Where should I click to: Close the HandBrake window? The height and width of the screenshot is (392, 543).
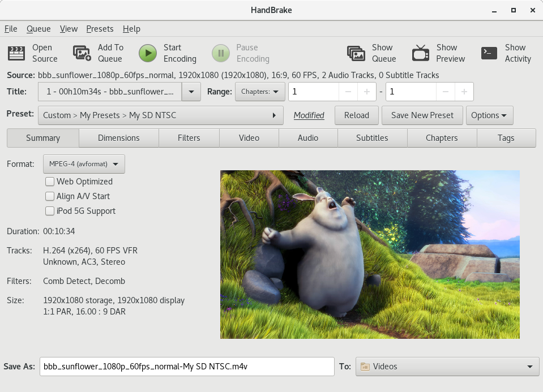(x=533, y=10)
